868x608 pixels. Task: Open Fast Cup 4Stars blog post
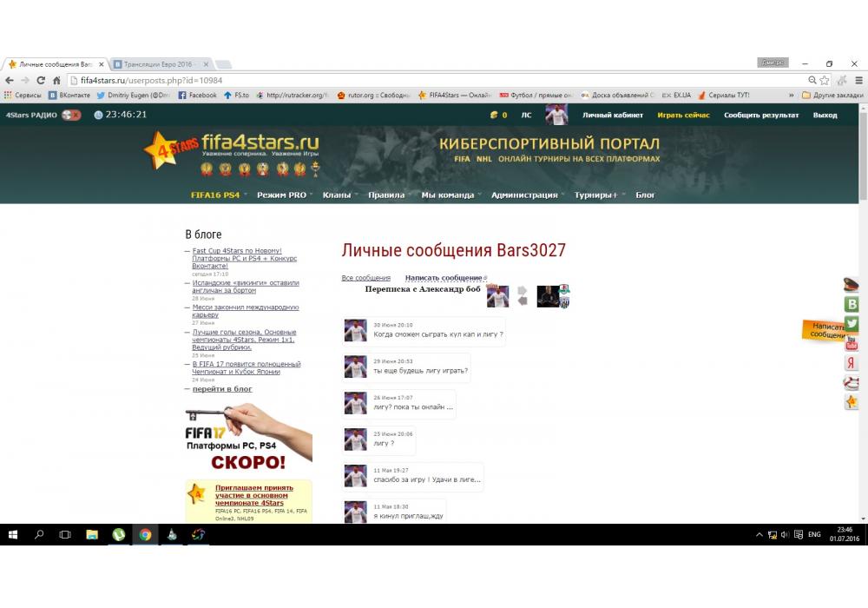pyautogui.click(x=245, y=258)
